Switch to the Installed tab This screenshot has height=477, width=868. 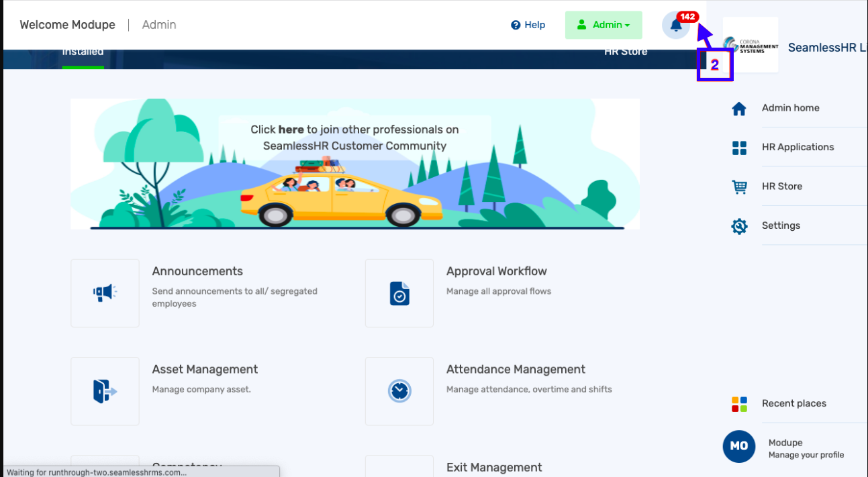(x=83, y=52)
